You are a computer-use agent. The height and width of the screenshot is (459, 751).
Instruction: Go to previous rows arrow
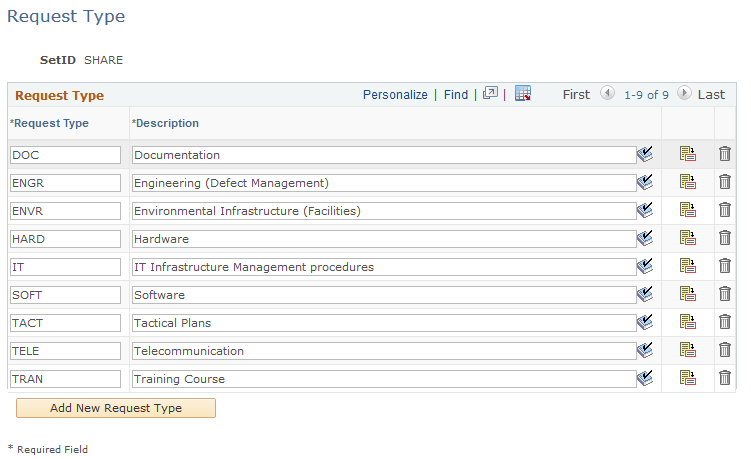tap(607, 94)
